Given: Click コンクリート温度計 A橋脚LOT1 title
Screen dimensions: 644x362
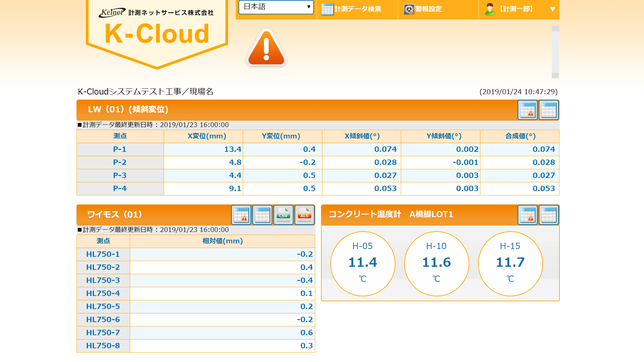Looking at the screenshot, I should coord(391,215).
